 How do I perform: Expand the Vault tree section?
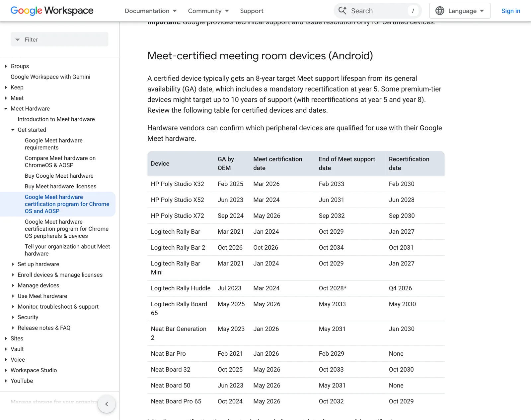6,349
